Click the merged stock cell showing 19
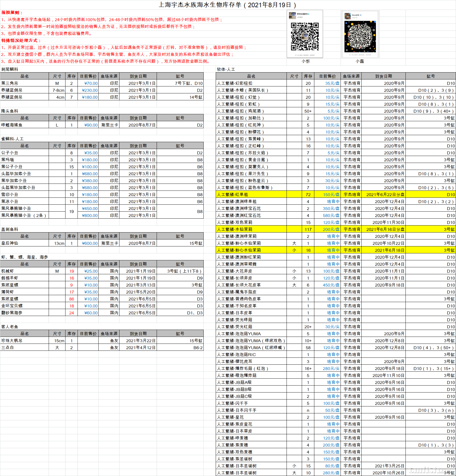 (x=71, y=212)
